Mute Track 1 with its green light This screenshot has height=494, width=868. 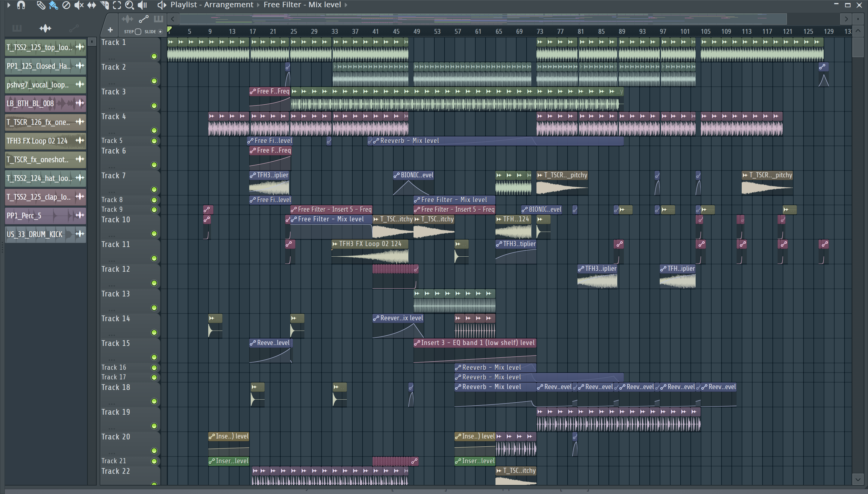tap(154, 56)
